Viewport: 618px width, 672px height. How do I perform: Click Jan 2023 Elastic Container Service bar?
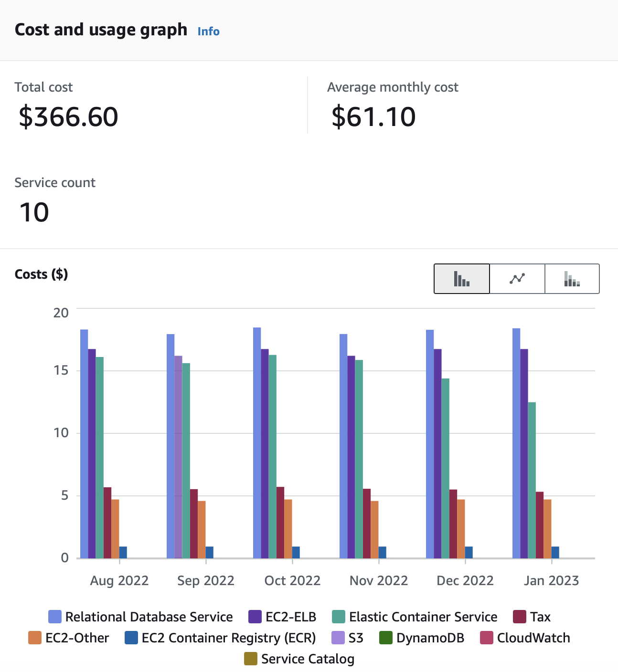(532, 480)
